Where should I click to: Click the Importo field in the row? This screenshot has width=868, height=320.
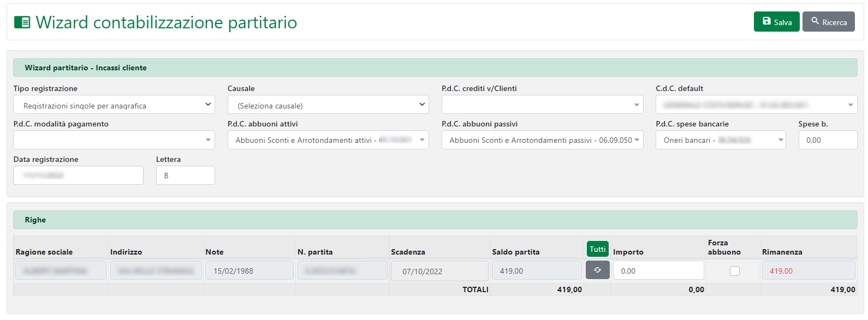point(658,270)
